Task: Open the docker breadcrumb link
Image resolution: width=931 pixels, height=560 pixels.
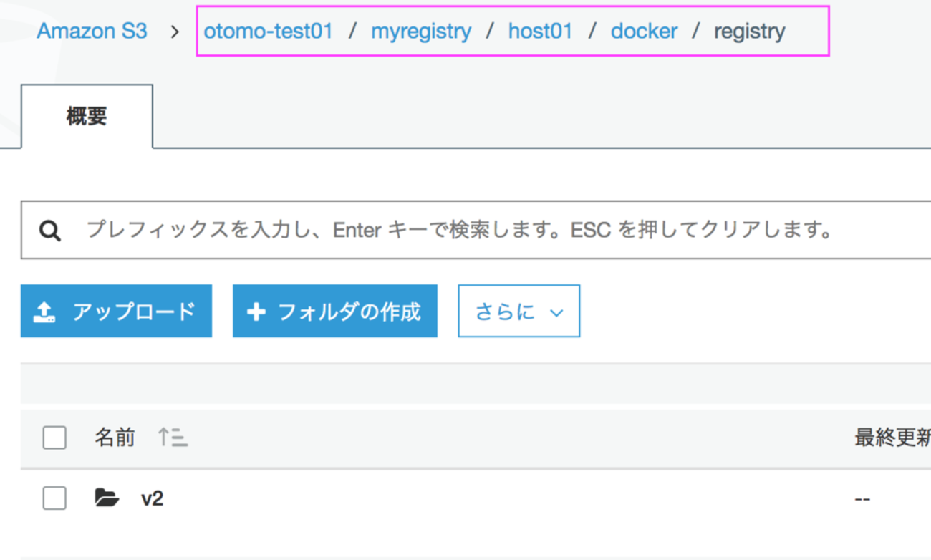Action: click(644, 32)
